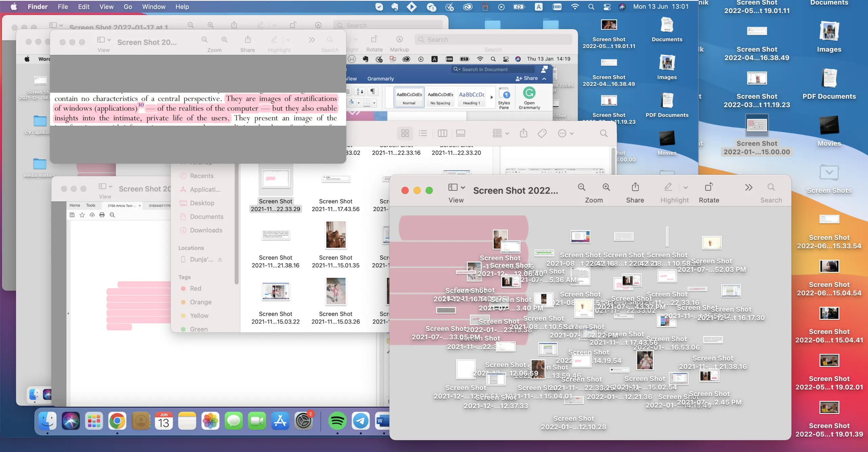The image size is (868, 452).
Task: Click Downloads in the Finder sidebar
Action: coord(206,230)
